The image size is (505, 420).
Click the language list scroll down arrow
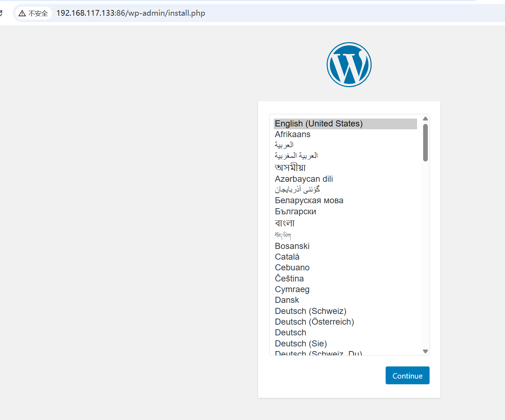click(425, 351)
